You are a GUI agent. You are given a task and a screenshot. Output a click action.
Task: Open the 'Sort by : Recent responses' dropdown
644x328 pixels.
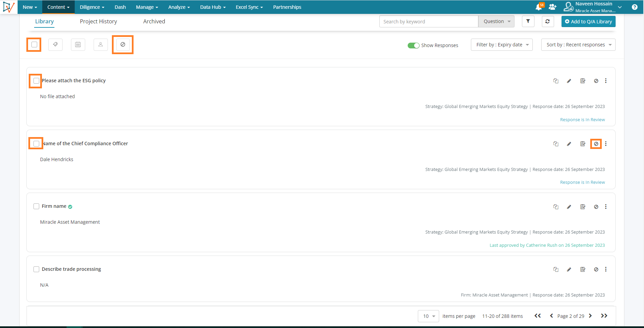(578, 45)
